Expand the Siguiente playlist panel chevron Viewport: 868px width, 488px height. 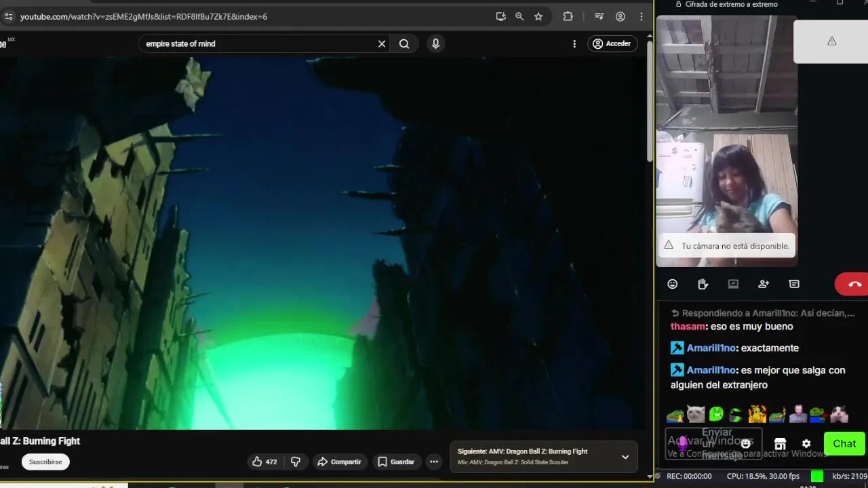click(625, 457)
